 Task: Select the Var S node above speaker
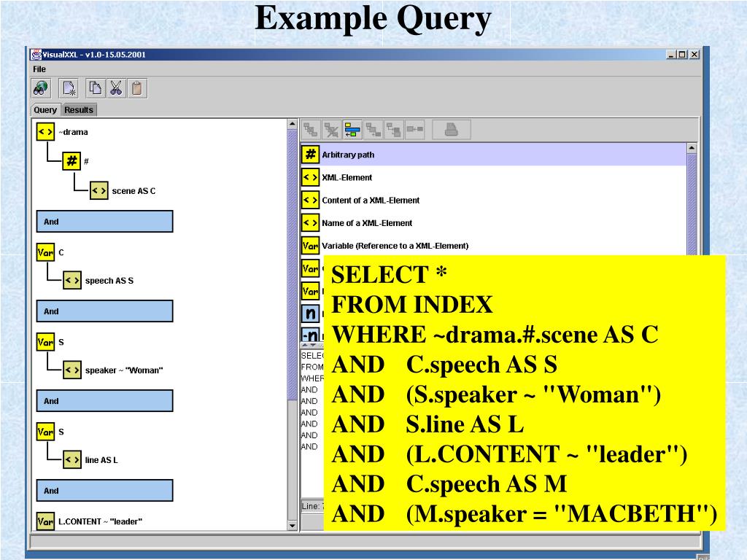point(50,342)
